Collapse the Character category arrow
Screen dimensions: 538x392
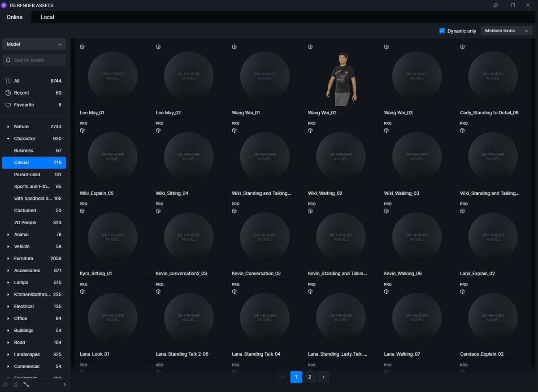(8, 139)
